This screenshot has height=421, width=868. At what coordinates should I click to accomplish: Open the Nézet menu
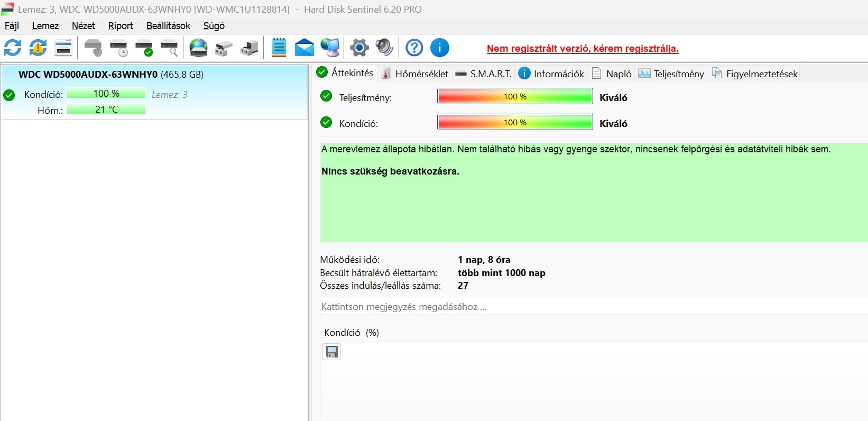pos(84,25)
